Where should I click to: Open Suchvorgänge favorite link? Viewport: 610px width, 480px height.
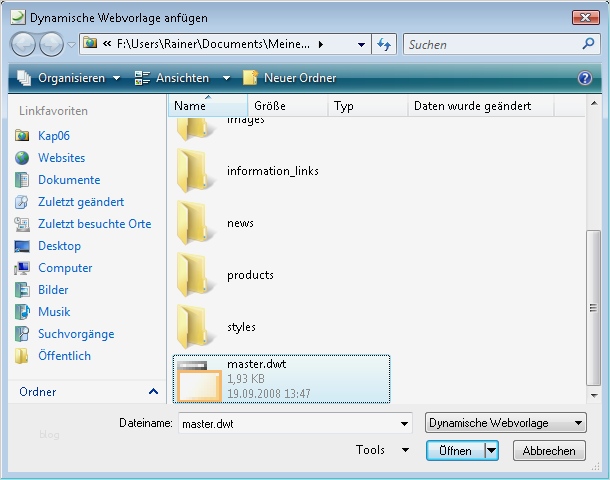76,334
